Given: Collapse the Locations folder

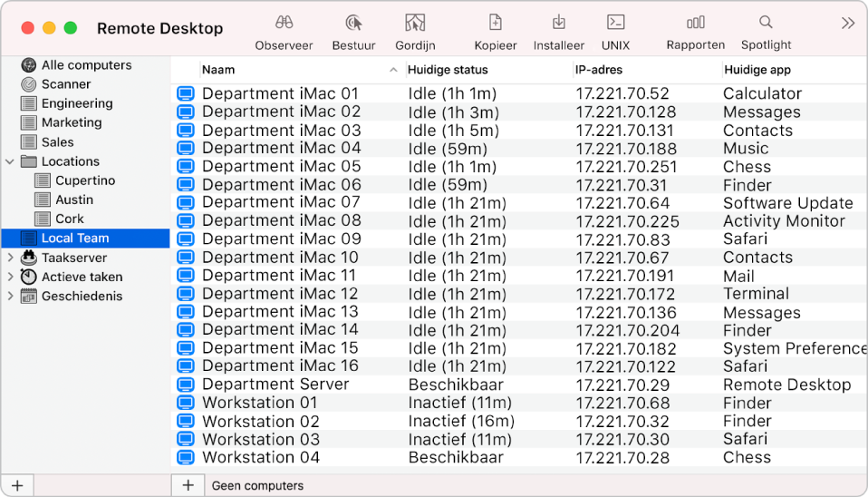Looking at the screenshot, I should coord(10,161).
